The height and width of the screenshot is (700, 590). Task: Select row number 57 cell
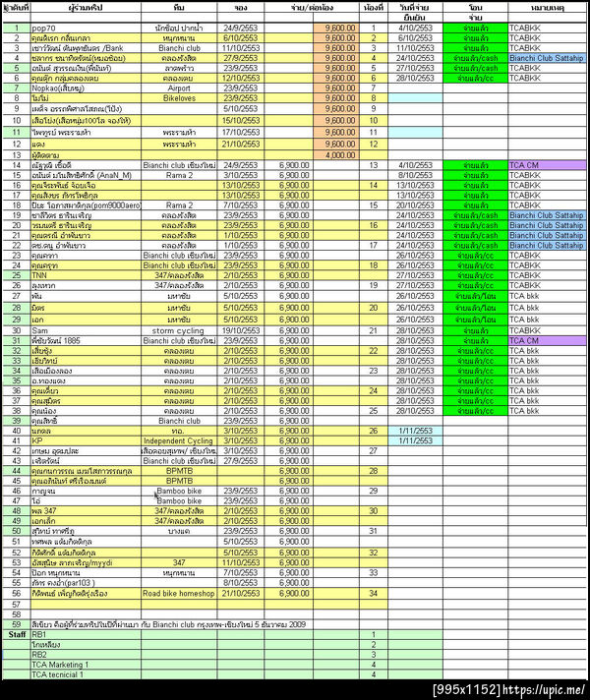[17, 605]
